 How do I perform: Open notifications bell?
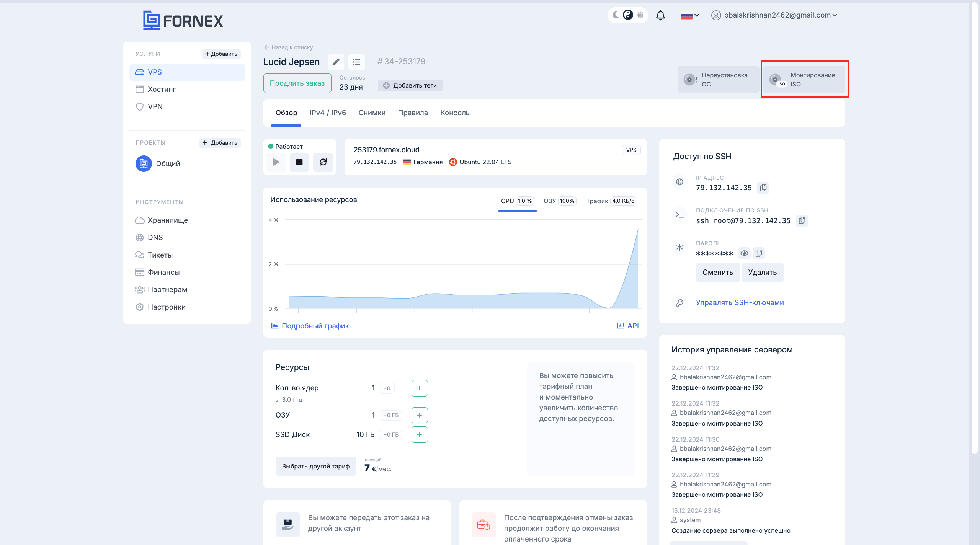click(x=660, y=15)
